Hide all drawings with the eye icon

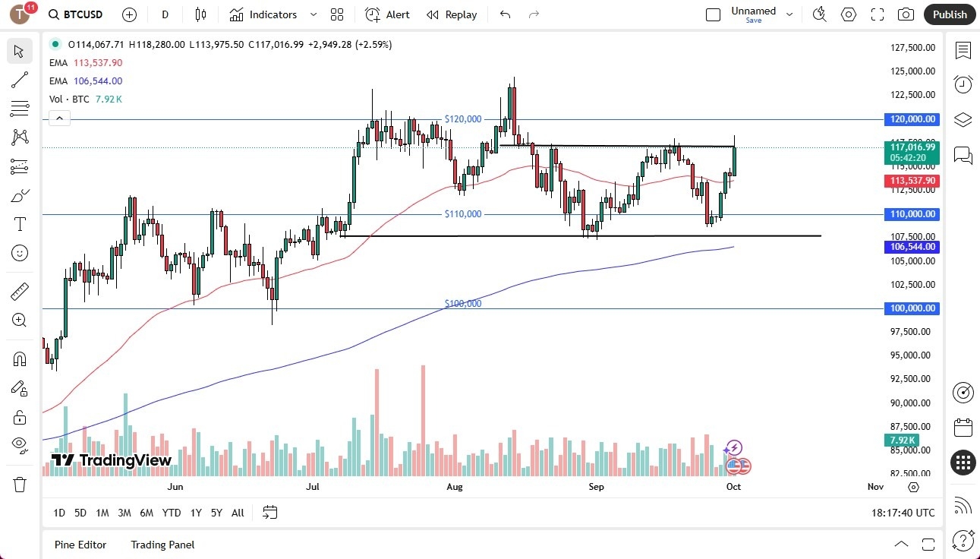coord(20,445)
